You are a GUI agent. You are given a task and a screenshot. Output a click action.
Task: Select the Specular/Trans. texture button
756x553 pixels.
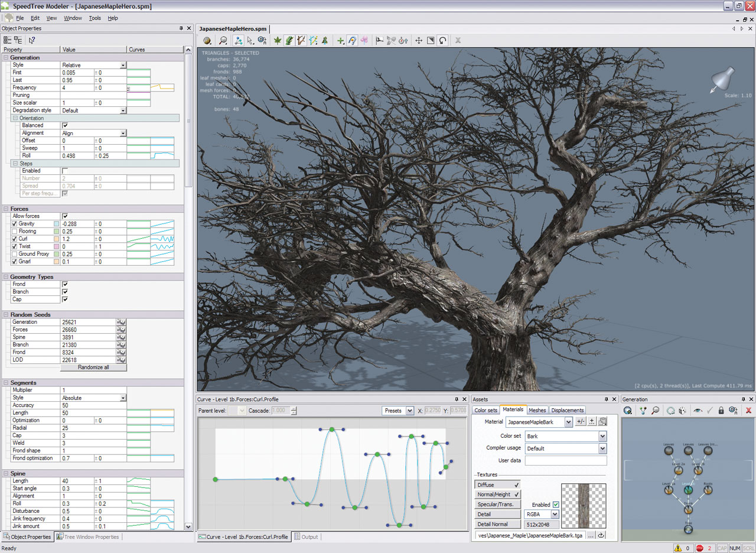(x=498, y=505)
